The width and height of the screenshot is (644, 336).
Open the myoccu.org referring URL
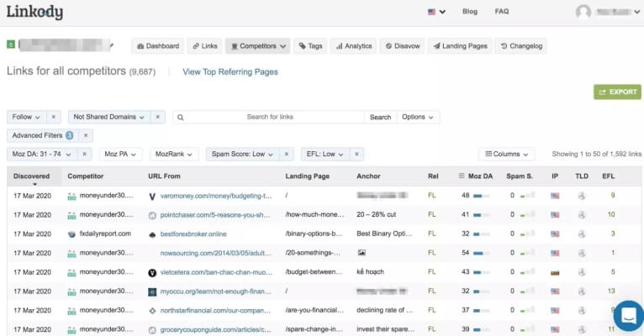click(x=215, y=291)
